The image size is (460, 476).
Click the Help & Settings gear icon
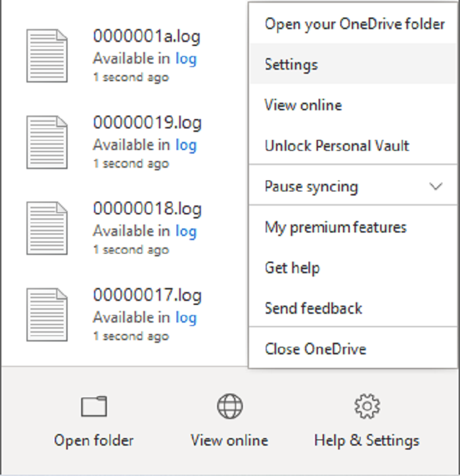pos(367,406)
